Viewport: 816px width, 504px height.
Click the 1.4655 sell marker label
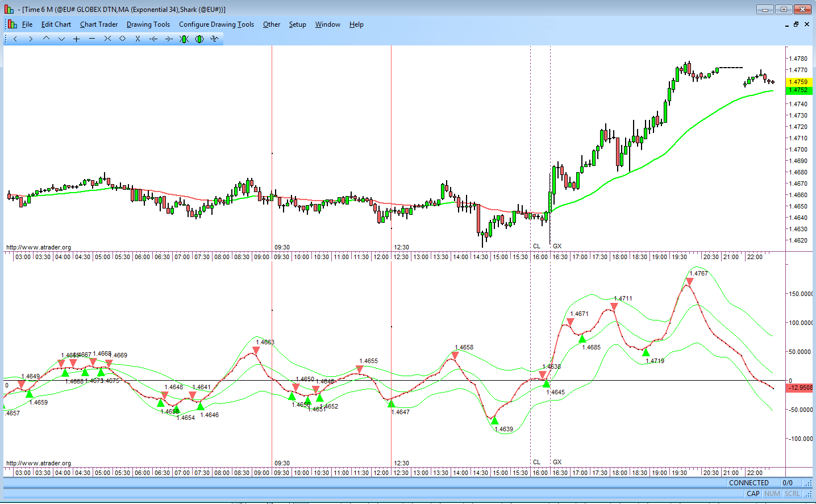(369, 361)
